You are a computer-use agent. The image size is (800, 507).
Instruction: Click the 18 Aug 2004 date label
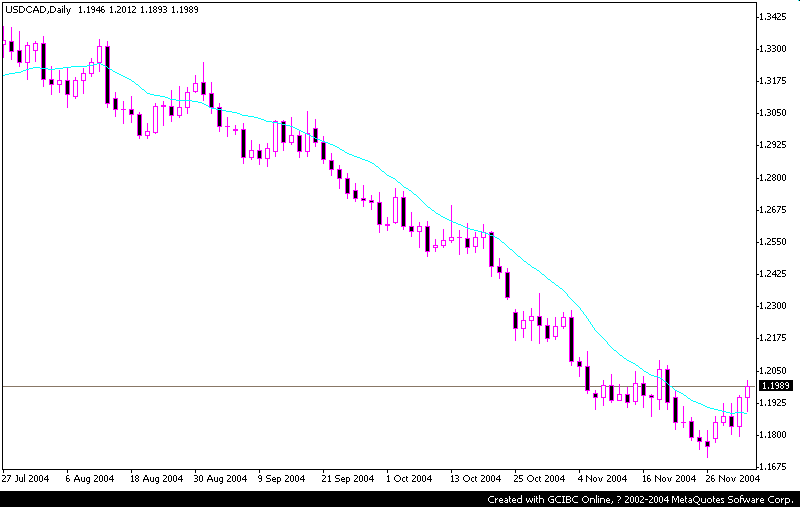(156, 479)
